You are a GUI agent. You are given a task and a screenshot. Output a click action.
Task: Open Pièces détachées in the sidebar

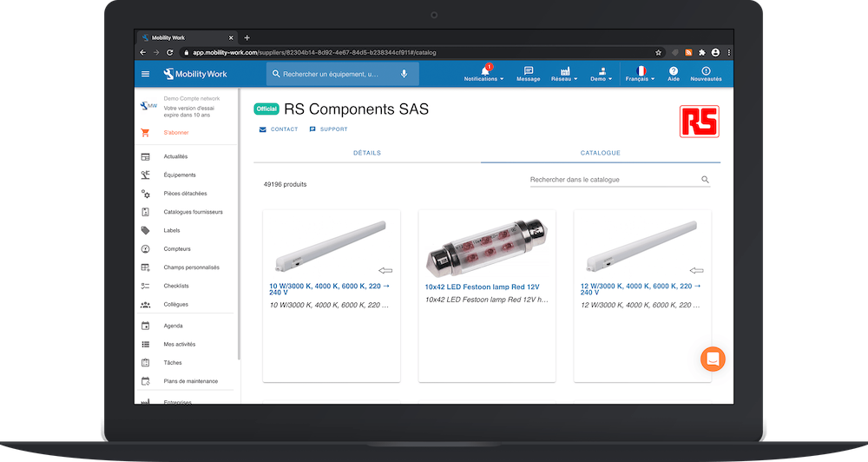click(x=185, y=194)
